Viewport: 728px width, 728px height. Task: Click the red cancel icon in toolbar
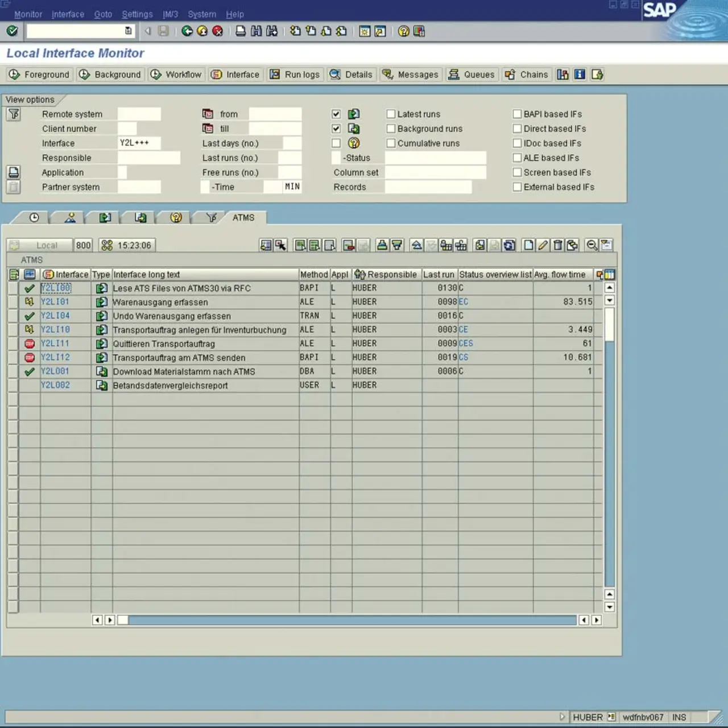tap(217, 31)
